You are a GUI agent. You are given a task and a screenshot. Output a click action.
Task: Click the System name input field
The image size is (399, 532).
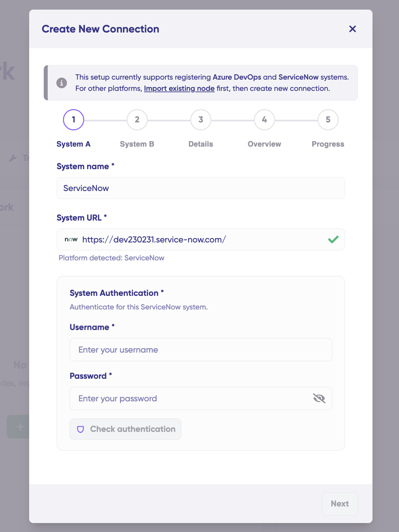click(x=200, y=188)
